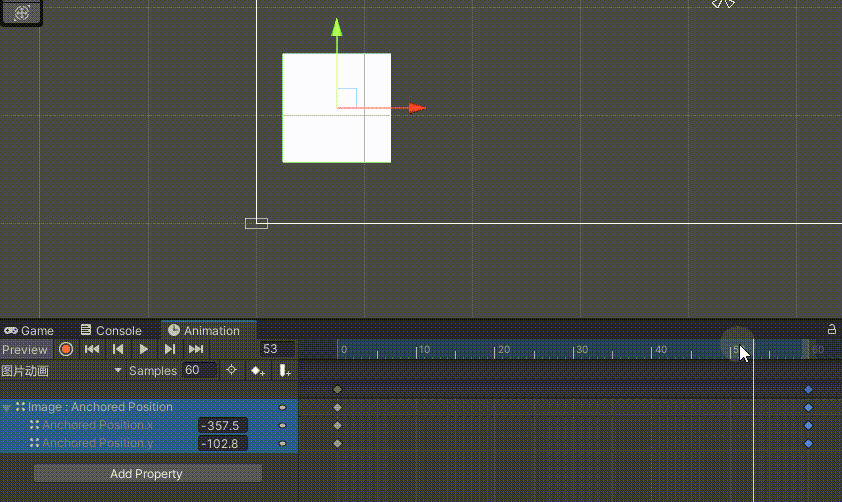Screen dimensions: 842x502
Task: Click the green Y-axis move gizmo arrow
Action: [x=337, y=28]
